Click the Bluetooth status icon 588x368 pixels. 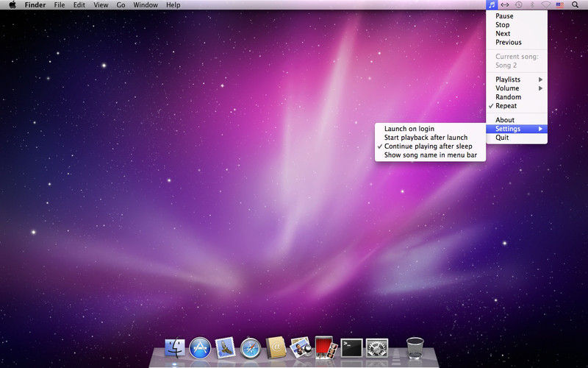pos(531,5)
